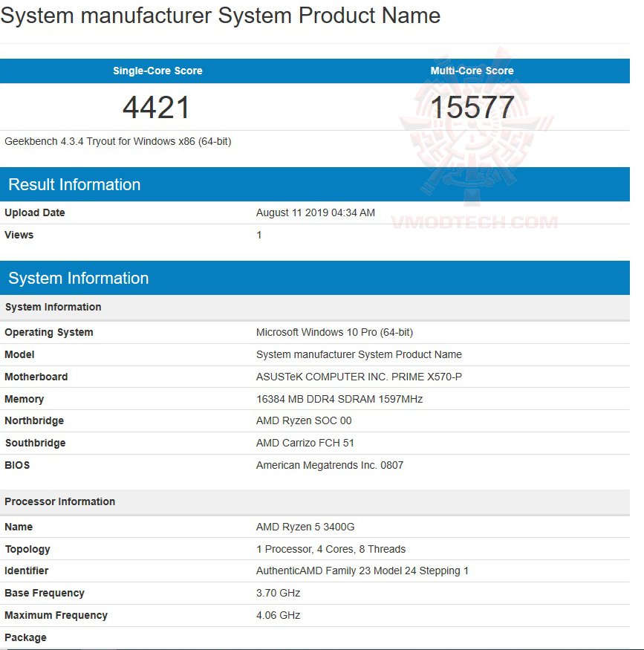Click the Model label
This screenshot has height=650, width=644.
19,355
